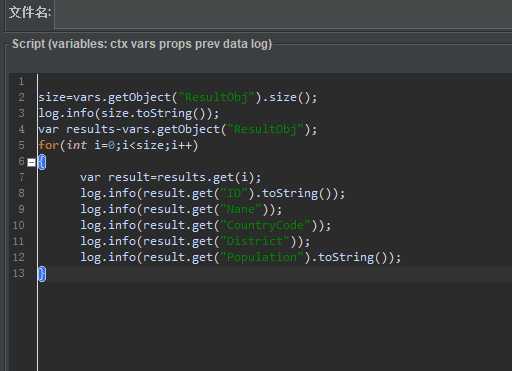Select the highlighted opening brace on line 6

(x=42, y=162)
